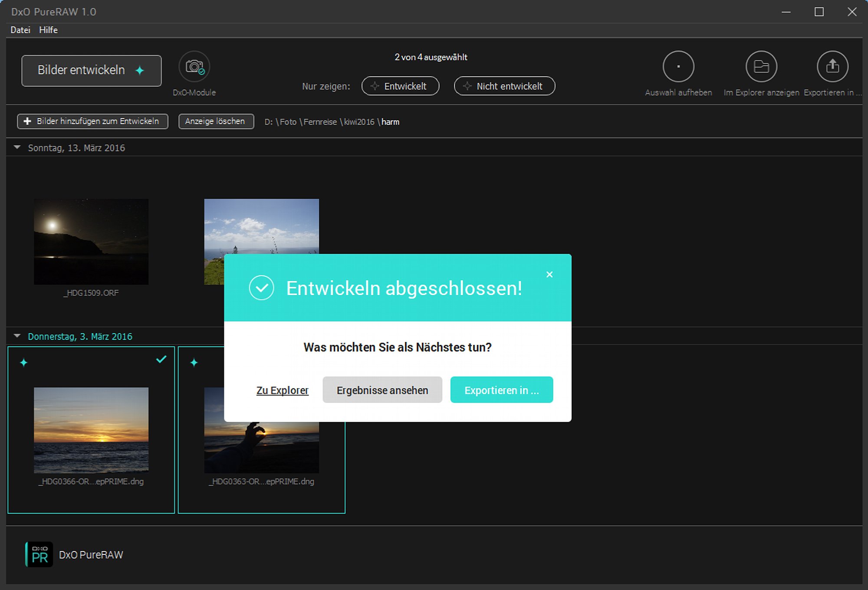Viewport: 868px width, 590px height.
Task: Click the DxO PureRAW logo icon
Action: tap(39, 554)
